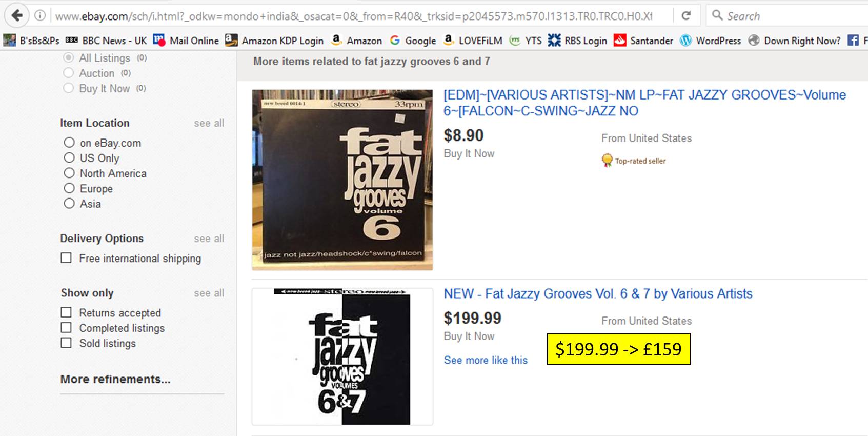The height and width of the screenshot is (436, 868).
Task: Click the page reload icon
Action: coord(686,15)
